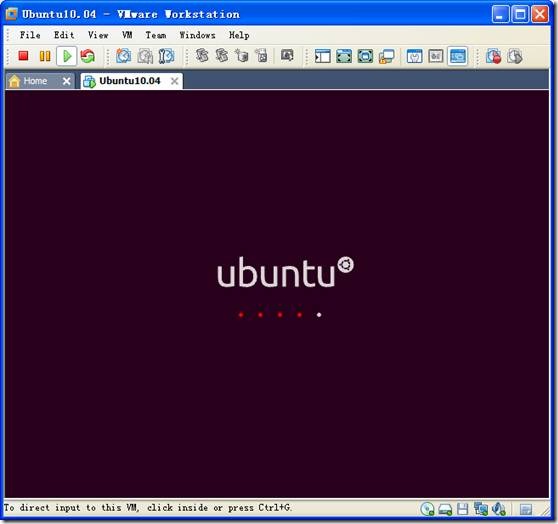Take a snapshot of the virtual machine
The width and height of the screenshot is (558, 524).
click(x=123, y=56)
